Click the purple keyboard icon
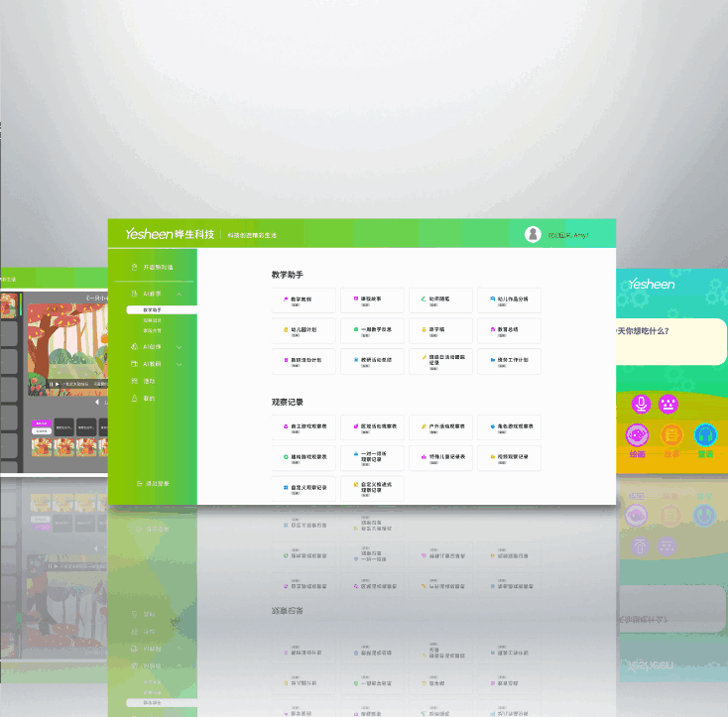Screen dimensions: 728x717 tap(668, 404)
